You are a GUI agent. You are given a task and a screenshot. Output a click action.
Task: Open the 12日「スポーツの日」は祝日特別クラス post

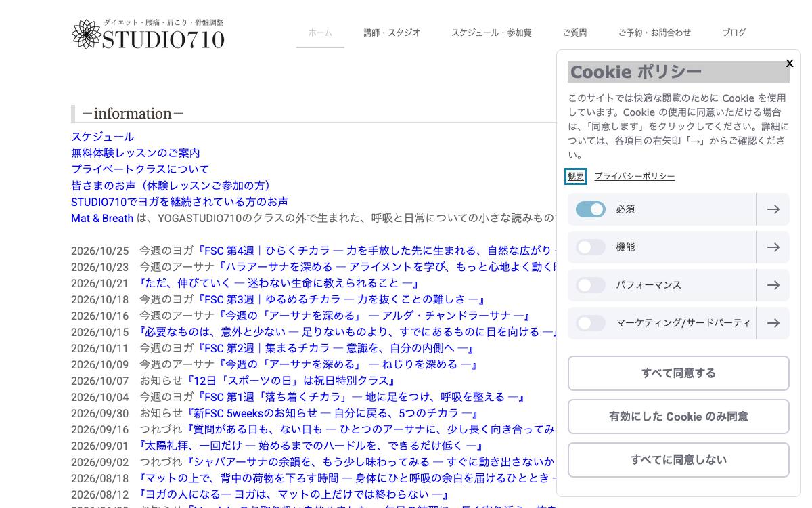[291, 381]
